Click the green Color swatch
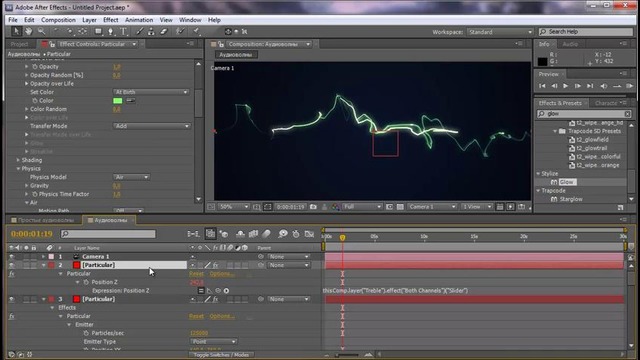Image resolution: width=640 pixels, height=360 pixels. coord(118,101)
